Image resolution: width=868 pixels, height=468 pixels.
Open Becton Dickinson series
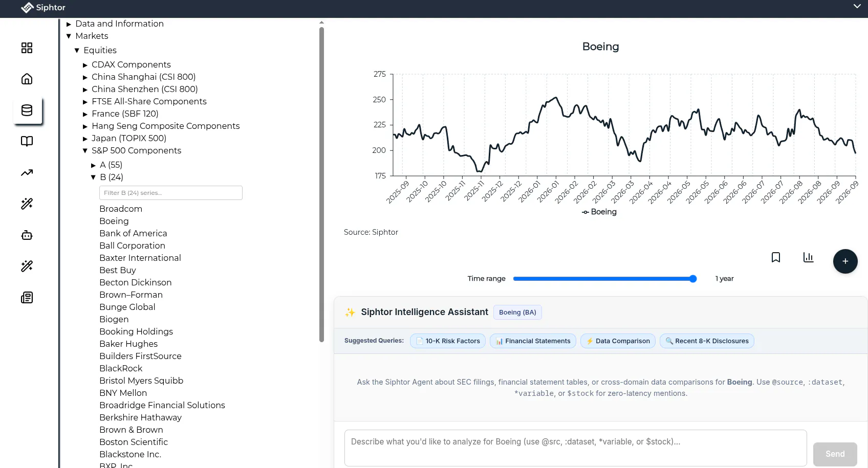[136, 282]
